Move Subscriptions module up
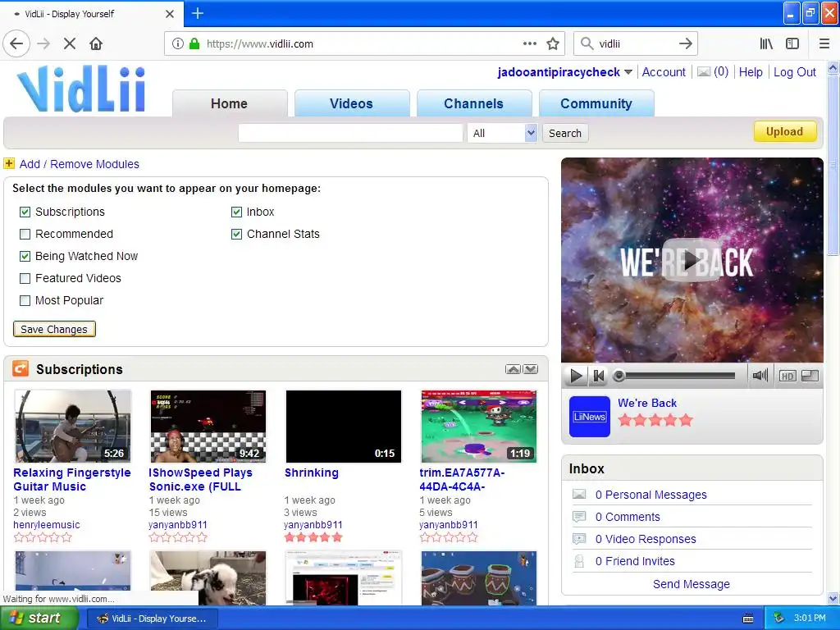The height and width of the screenshot is (630, 840). (x=513, y=369)
